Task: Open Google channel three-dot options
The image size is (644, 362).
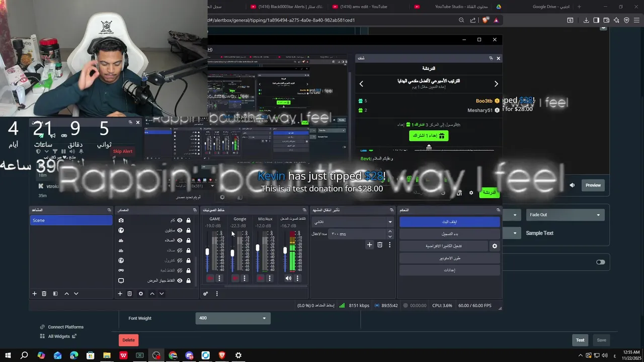Action: (x=245, y=278)
